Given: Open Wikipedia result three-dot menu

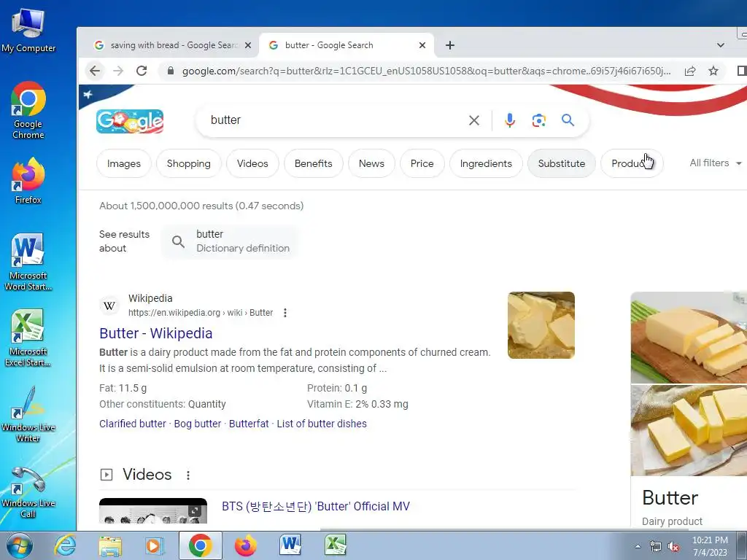Looking at the screenshot, I should tap(285, 313).
